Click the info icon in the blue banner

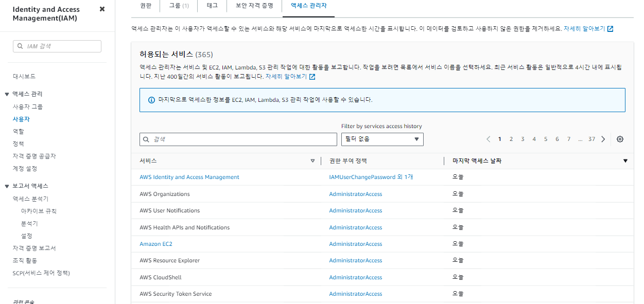[151, 100]
